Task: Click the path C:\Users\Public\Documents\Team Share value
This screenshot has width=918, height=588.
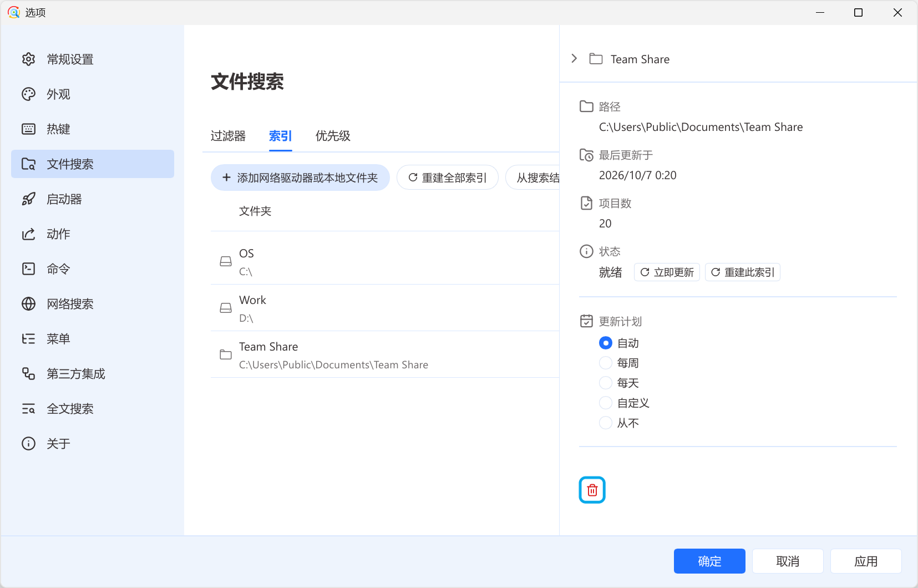Action: tap(701, 127)
